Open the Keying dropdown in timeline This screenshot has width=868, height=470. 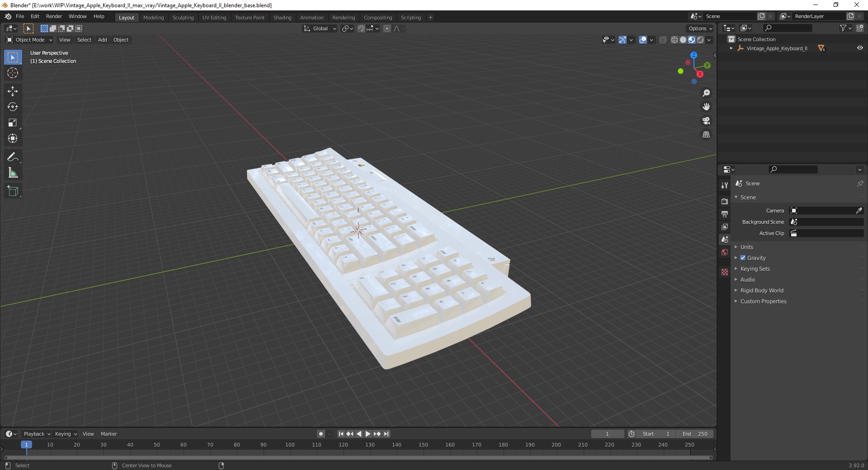tap(66, 434)
